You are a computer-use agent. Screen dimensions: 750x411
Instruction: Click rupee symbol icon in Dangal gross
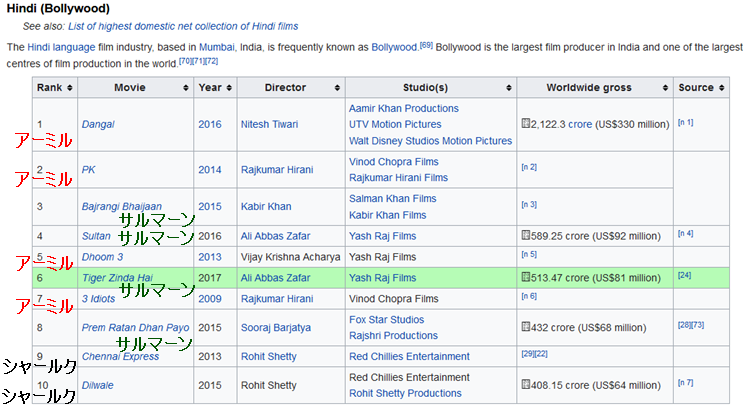pyautogui.click(x=526, y=123)
